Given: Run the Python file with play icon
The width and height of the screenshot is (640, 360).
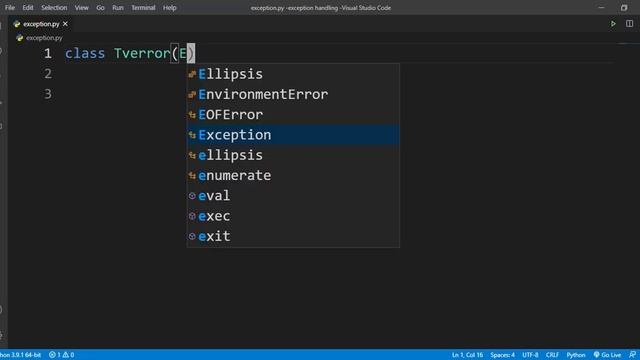Looking at the screenshot, I should tap(613, 24).
